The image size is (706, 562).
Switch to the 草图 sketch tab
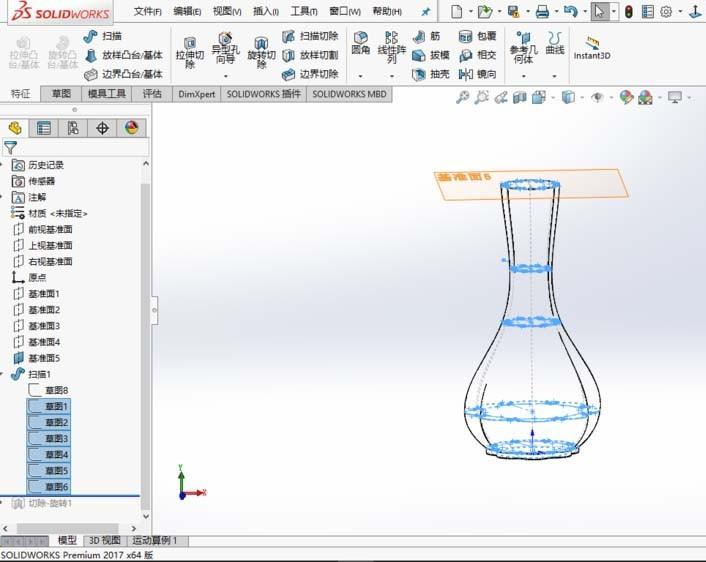[61, 94]
